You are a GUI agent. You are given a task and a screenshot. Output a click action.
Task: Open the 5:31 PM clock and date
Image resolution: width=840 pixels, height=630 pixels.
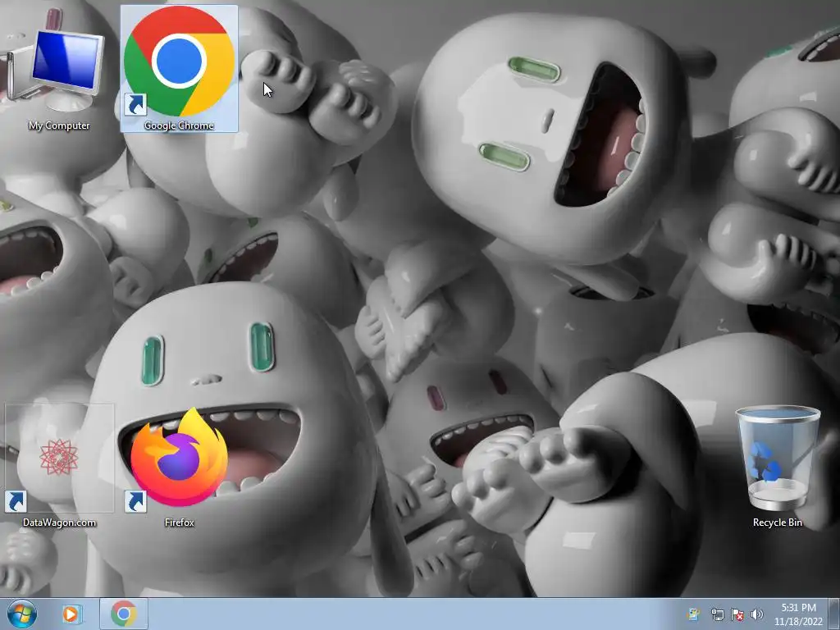click(798, 614)
